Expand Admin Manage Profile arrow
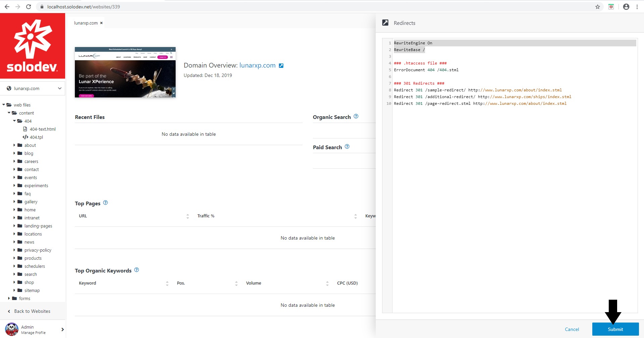 point(62,330)
